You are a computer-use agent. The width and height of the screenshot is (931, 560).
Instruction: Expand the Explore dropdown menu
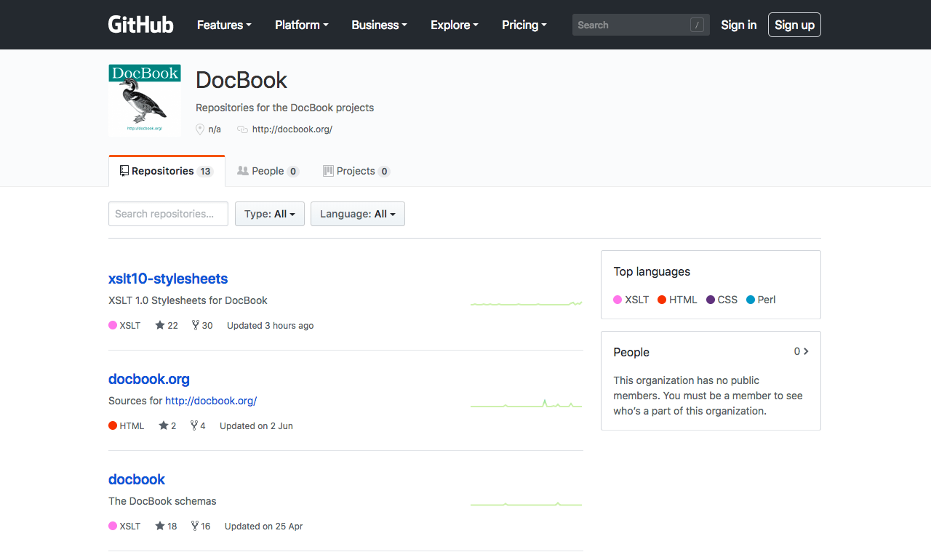(x=455, y=25)
